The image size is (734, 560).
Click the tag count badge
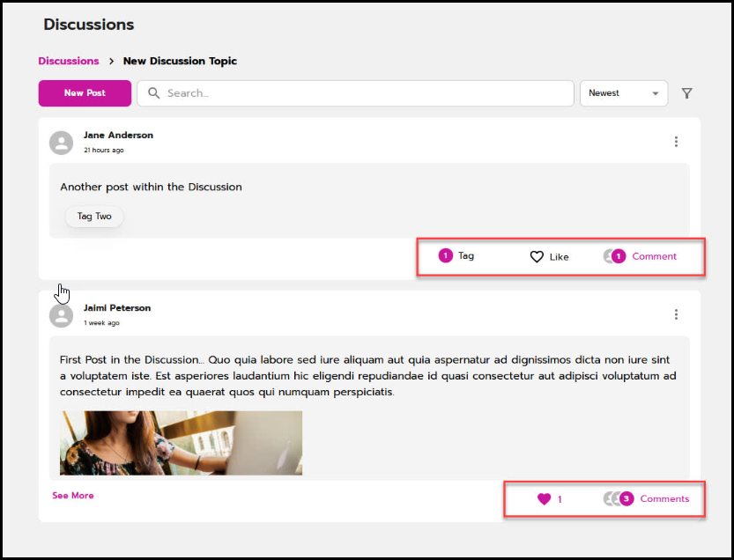point(445,256)
